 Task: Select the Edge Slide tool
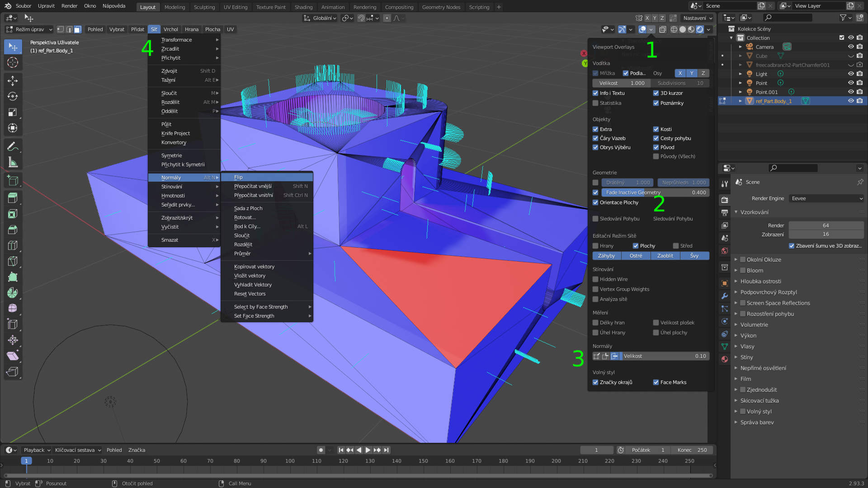coord(13,324)
